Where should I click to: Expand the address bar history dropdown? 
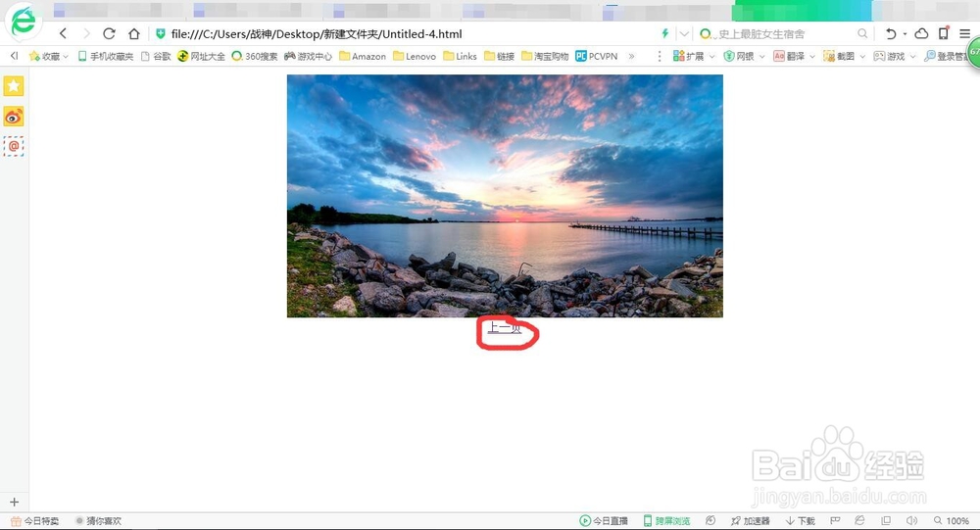tap(684, 33)
